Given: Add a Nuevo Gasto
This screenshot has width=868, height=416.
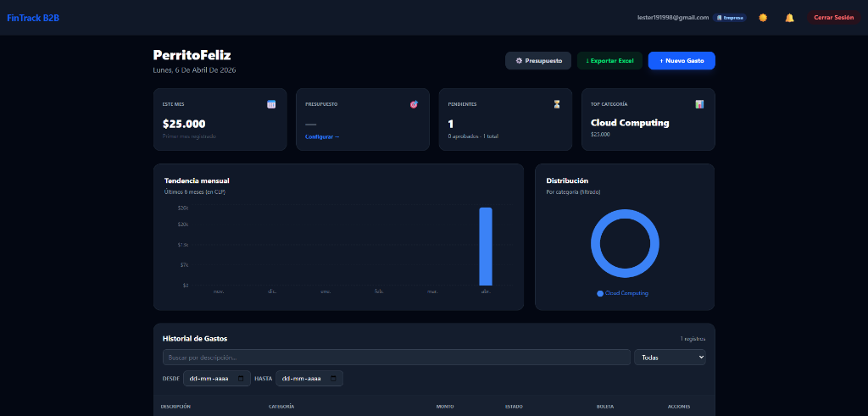Looking at the screenshot, I should coord(682,61).
